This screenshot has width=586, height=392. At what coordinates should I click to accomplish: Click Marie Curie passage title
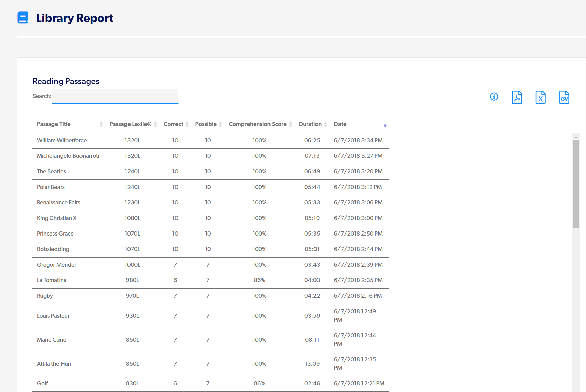pyautogui.click(x=51, y=340)
